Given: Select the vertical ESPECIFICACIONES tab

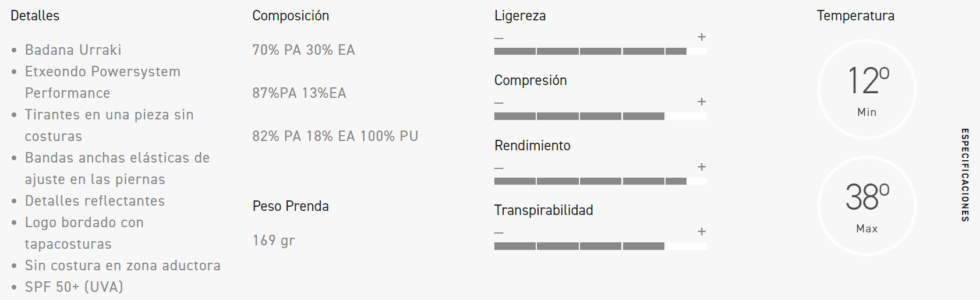Looking at the screenshot, I should pos(965,175).
